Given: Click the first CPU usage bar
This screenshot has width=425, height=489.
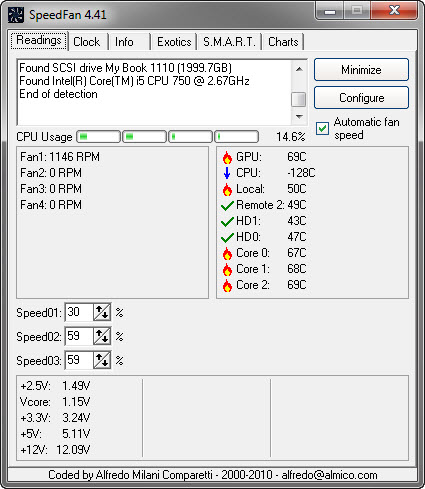Looking at the screenshot, I should pos(98,137).
